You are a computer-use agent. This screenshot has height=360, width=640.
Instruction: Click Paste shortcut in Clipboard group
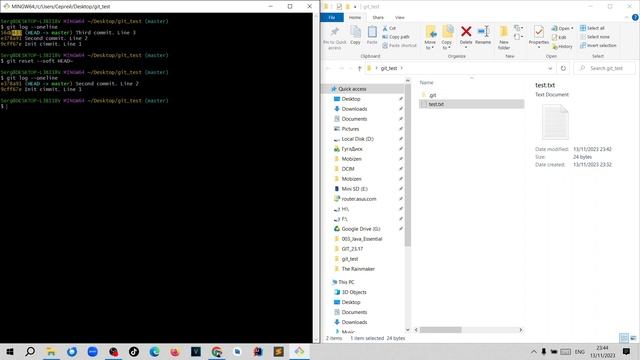coord(399,45)
